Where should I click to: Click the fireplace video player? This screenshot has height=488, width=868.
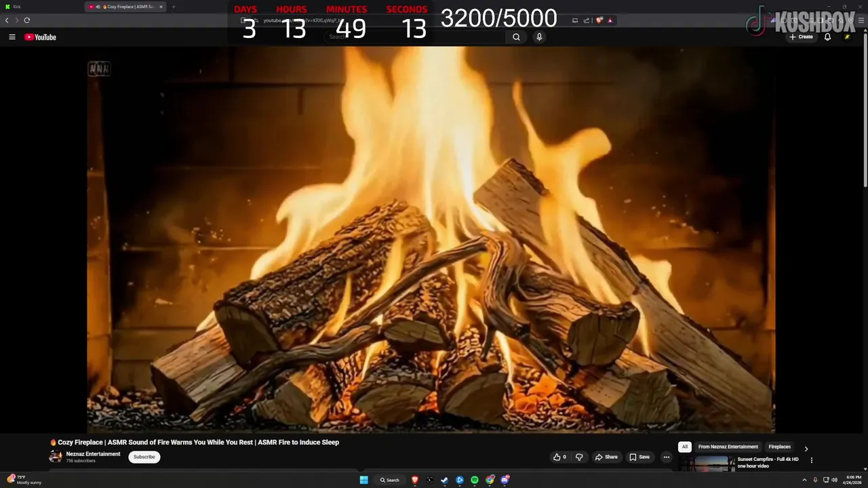431,239
